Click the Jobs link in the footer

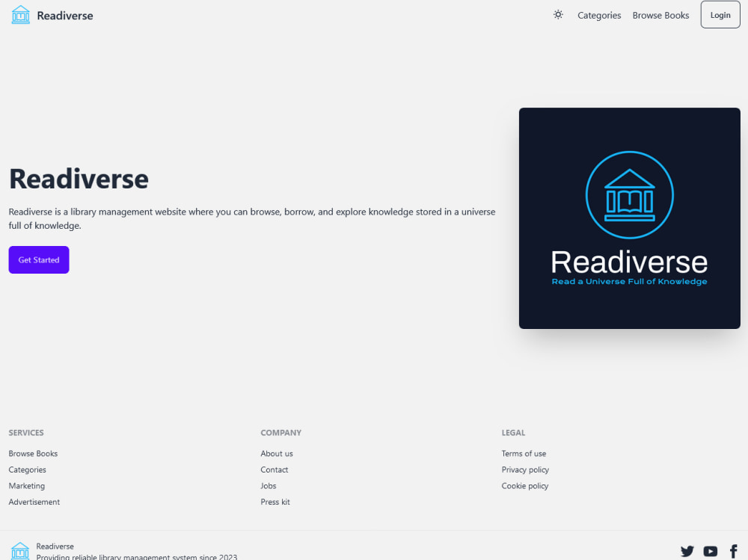click(268, 485)
